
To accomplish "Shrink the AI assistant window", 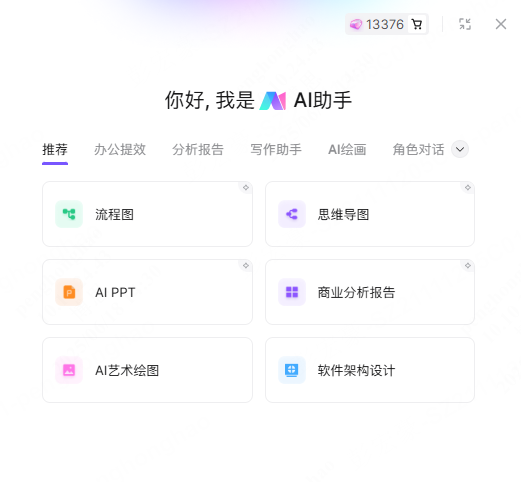I will [465, 24].
